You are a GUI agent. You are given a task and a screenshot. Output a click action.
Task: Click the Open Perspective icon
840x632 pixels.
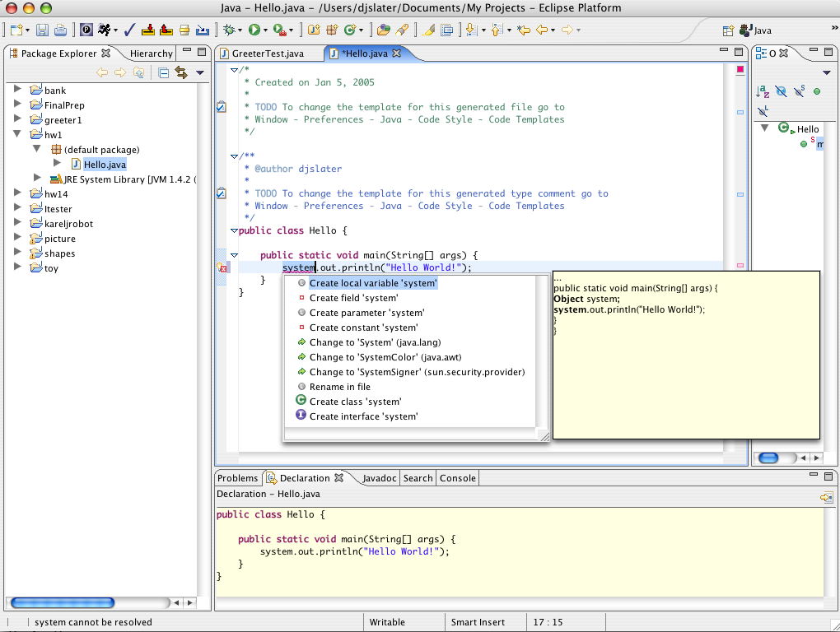727,30
